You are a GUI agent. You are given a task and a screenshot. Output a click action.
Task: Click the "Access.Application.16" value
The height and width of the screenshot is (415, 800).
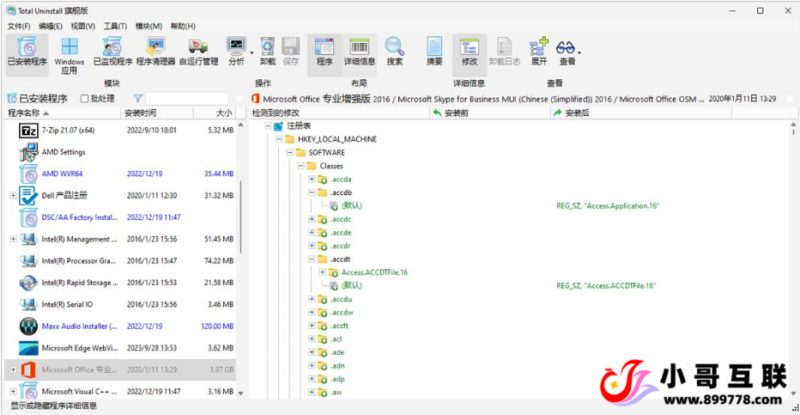pyautogui.click(x=608, y=206)
